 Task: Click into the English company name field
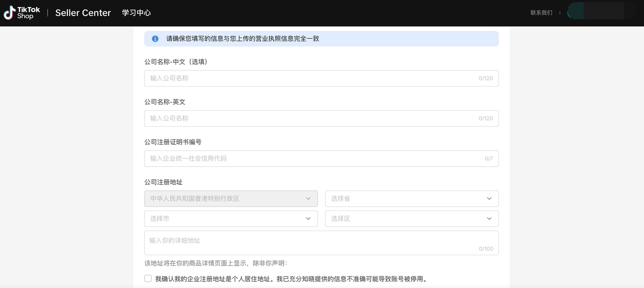pos(312,118)
